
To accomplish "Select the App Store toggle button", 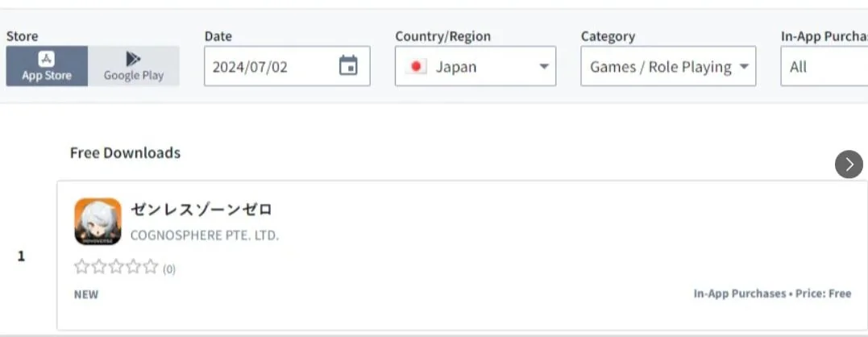I will point(47,66).
